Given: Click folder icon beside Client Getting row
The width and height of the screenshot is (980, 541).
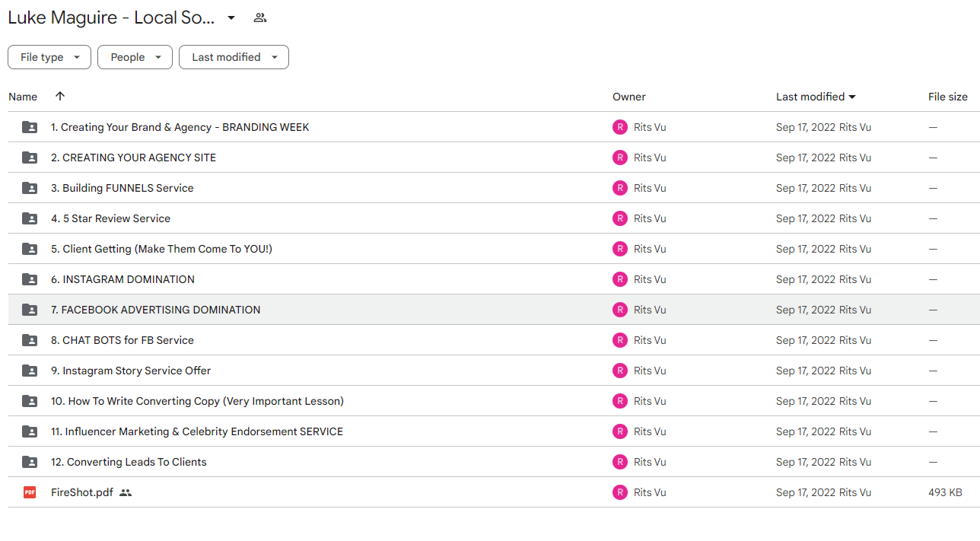Looking at the screenshot, I should pos(30,249).
